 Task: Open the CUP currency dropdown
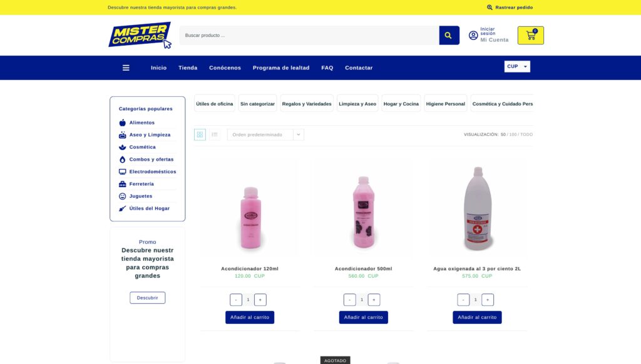click(517, 66)
